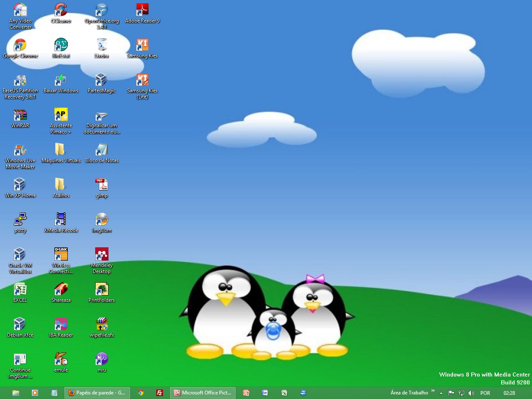Click the Lixeira recycle bin icon
This screenshot has width=532, height=399.
(101, 45)
